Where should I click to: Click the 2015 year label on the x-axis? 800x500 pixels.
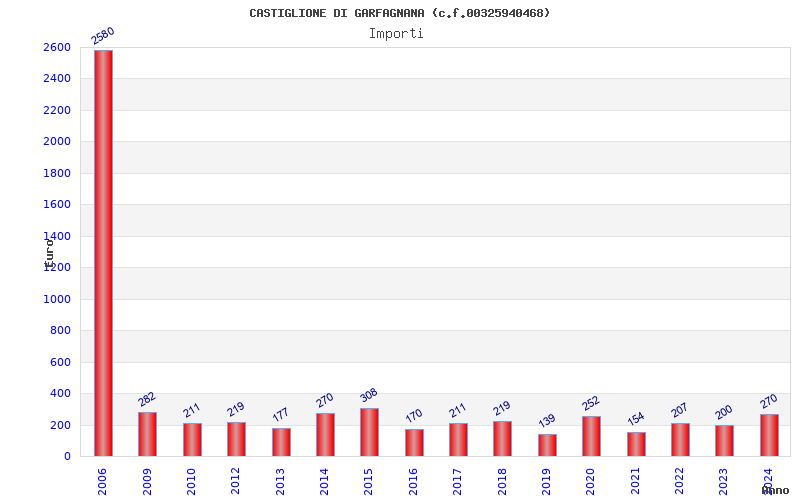368,482
